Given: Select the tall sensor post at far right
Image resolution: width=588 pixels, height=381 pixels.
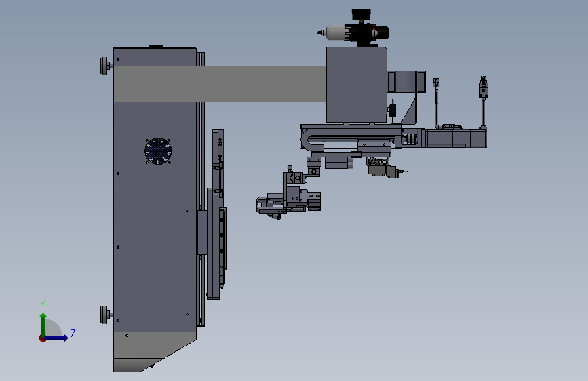Looking at the screenshot, I should [484, 103].
